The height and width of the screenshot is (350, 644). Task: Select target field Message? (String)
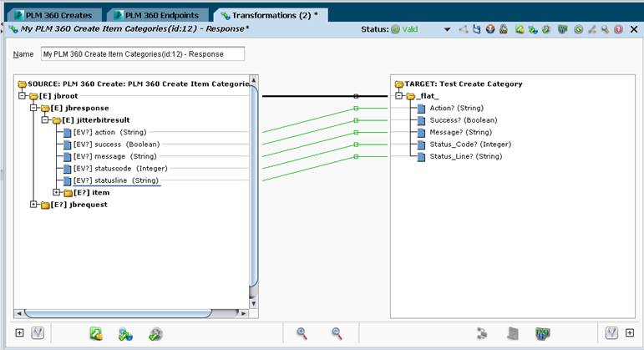point(461,132)
